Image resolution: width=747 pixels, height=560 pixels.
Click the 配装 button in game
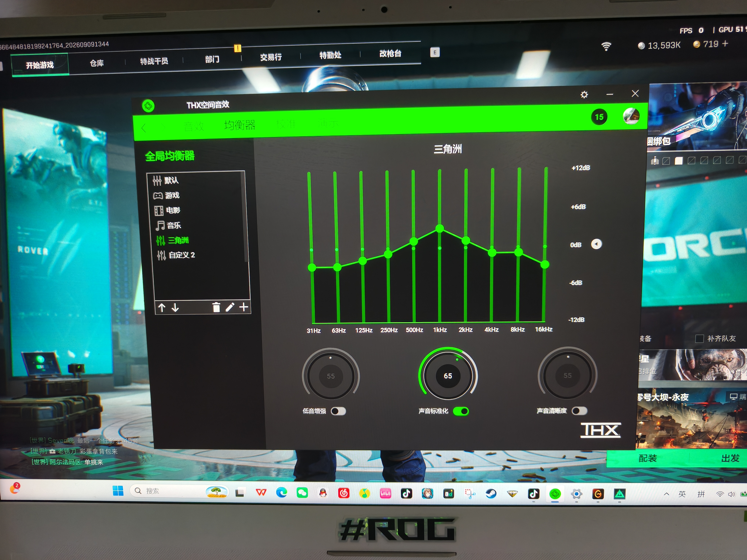click(647, 458)
